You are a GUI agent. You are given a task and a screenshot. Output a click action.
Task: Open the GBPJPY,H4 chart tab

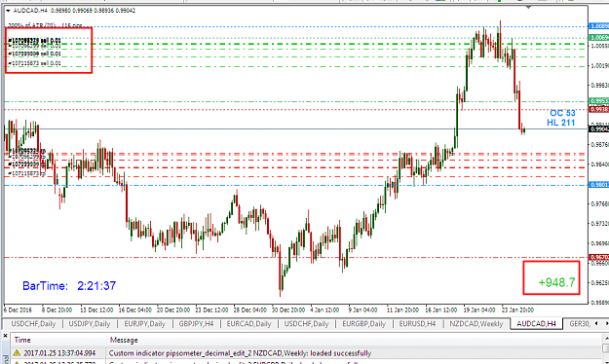click(196, 324)
